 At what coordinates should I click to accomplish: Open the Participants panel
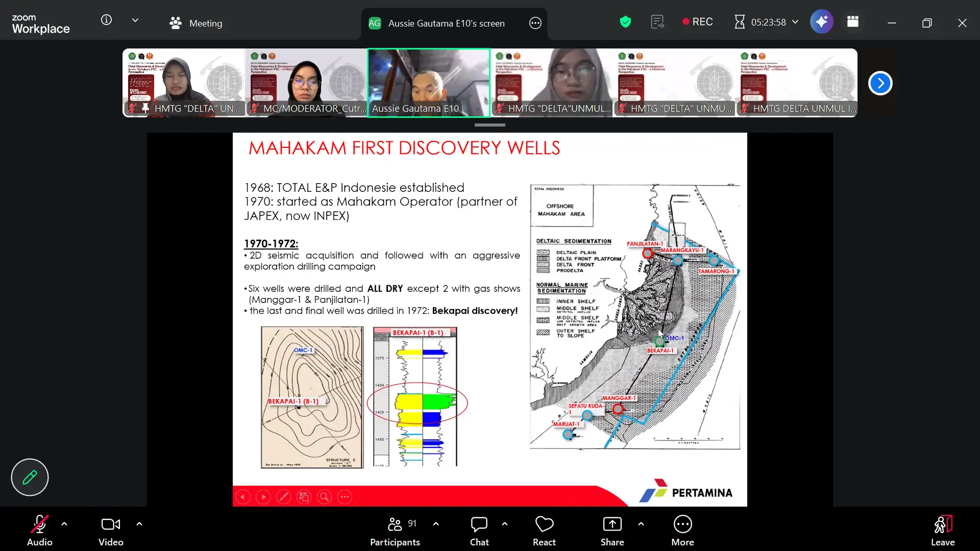point(395,531)
